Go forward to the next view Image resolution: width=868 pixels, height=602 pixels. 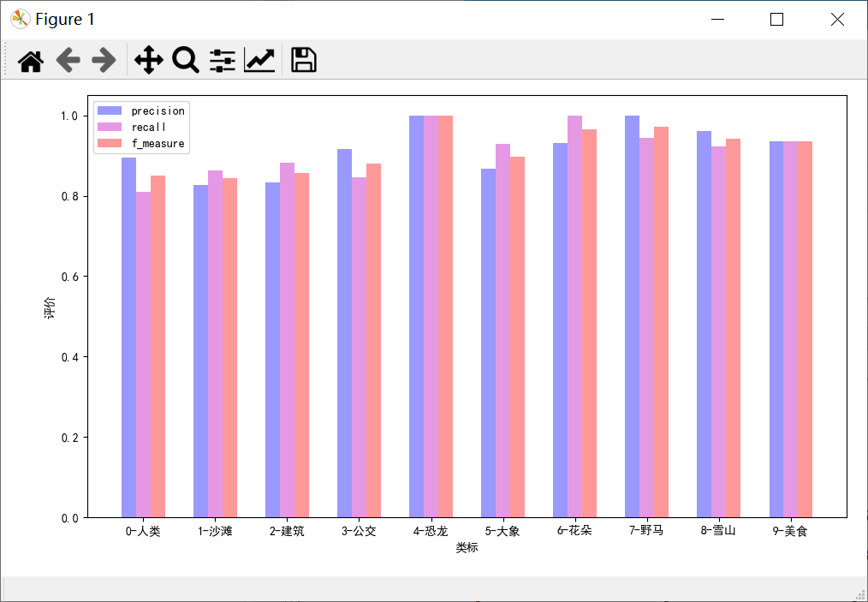point(104,60)
